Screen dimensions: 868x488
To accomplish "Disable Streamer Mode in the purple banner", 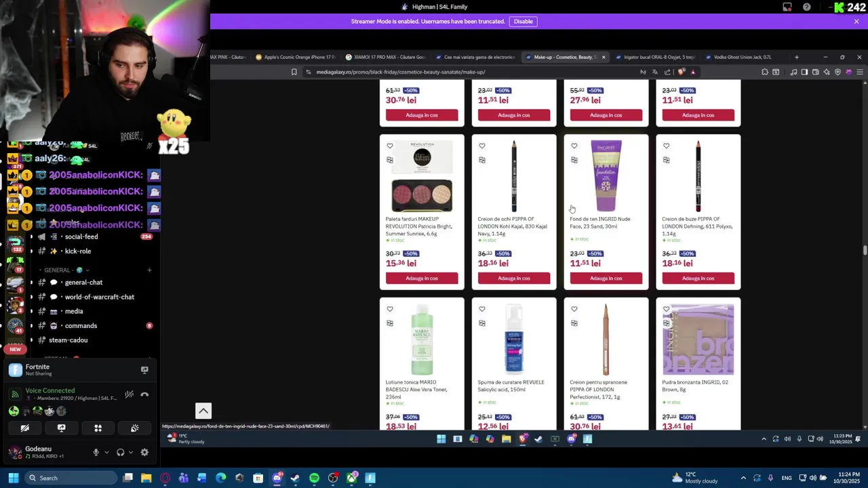I will 523,21.
